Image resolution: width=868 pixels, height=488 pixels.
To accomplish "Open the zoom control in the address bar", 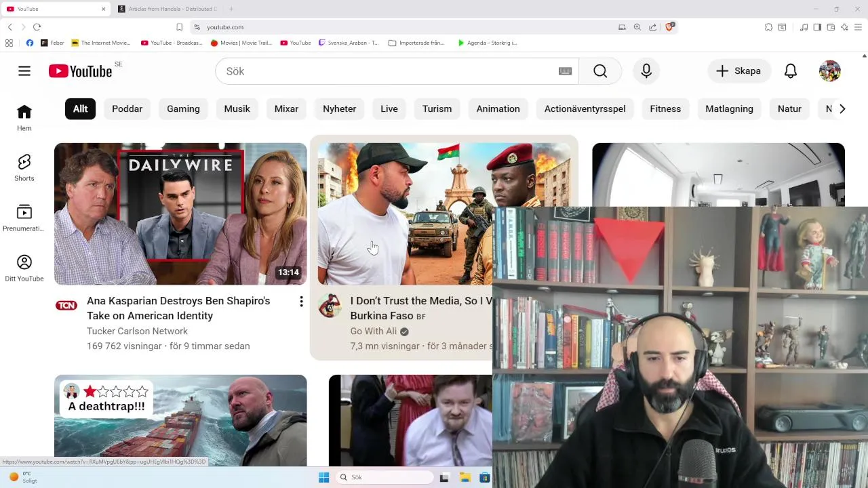I will point(637,27).
